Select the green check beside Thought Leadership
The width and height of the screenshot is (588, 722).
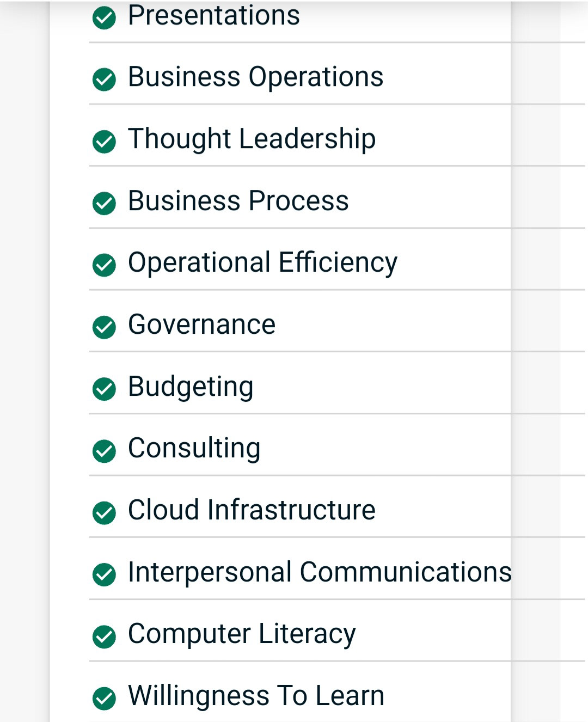click(x=104, y=142)
